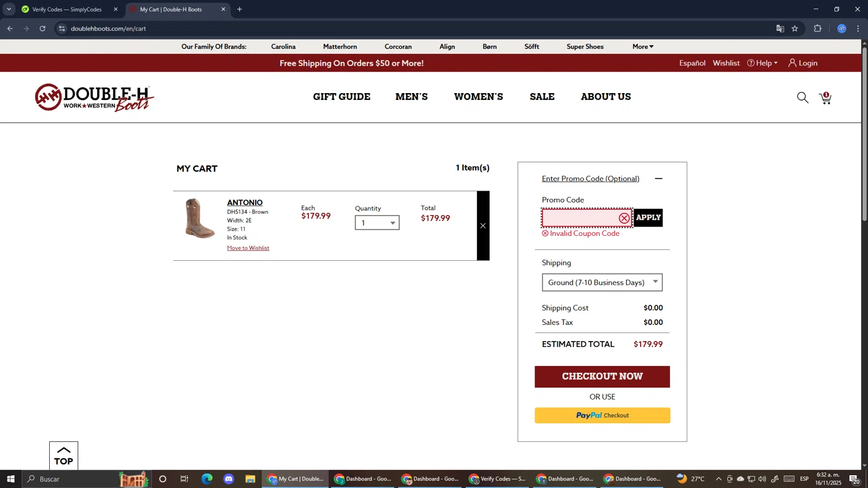Image resolution: width=868 pixels, height=488 pixels.
Task: Open the ABOUT US menu
Action: click(606, 97)
